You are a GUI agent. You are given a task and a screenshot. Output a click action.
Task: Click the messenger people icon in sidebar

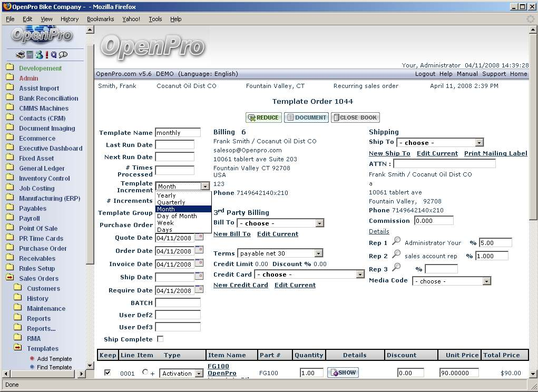tap(39, 55)
